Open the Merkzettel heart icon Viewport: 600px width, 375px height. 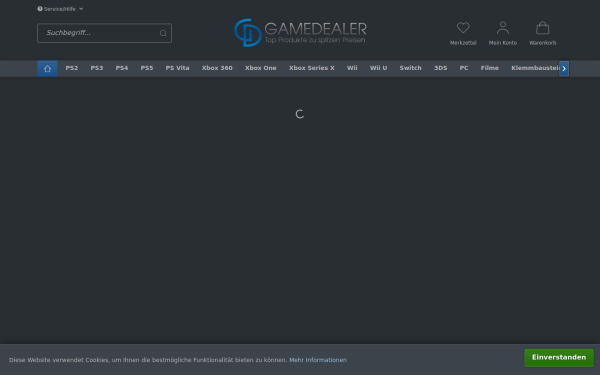463,28
